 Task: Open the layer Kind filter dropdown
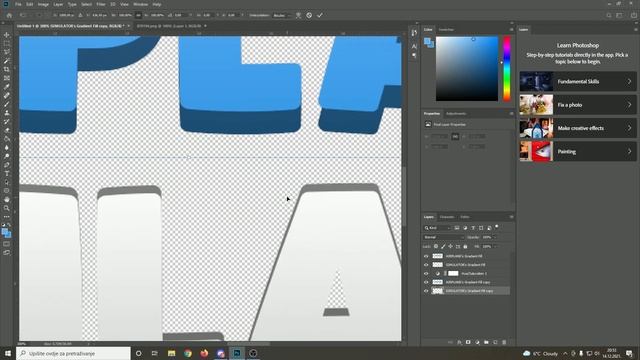pyautogui.click(x=437, y=228)
